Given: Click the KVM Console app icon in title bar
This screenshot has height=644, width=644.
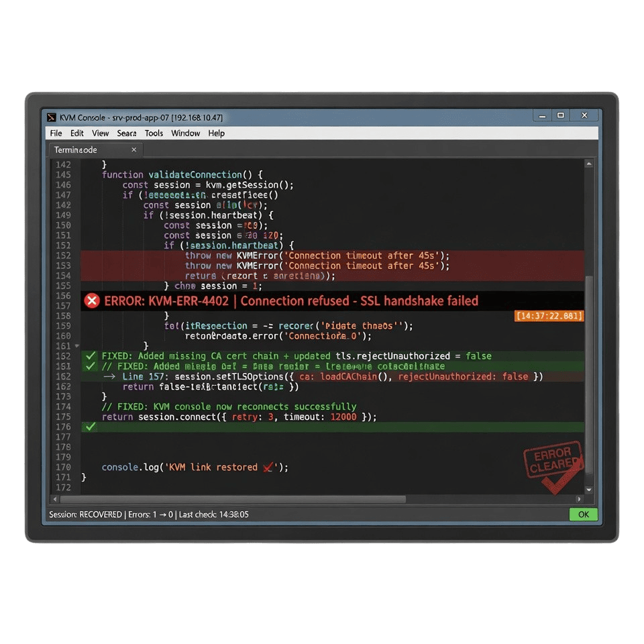Looking at the screenshot, I should [x=52, y=117].
